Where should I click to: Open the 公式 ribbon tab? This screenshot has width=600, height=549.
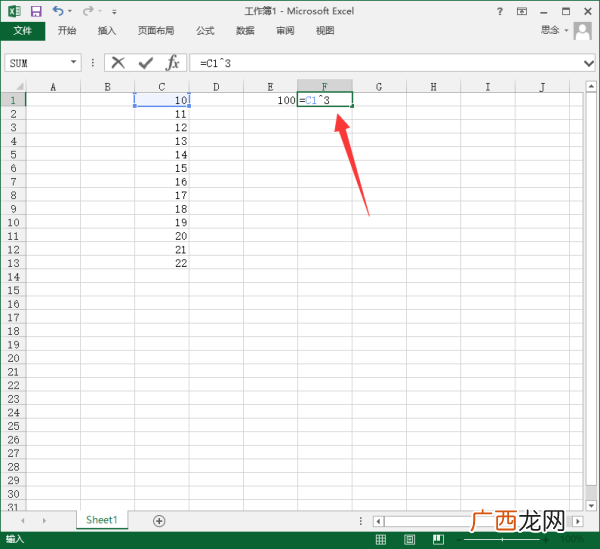tap(205, 31)
